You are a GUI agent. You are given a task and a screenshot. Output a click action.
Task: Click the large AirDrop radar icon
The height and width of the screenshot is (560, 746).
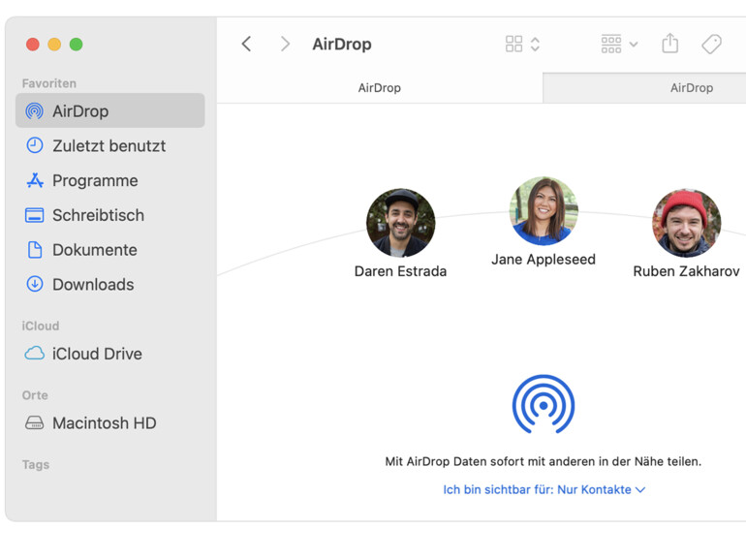pyautogui.click(x=544, y=404)
